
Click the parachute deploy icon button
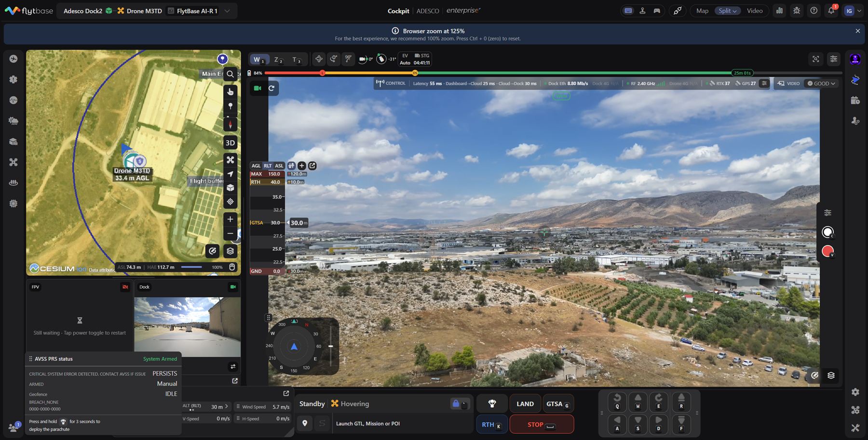point(492,404)
